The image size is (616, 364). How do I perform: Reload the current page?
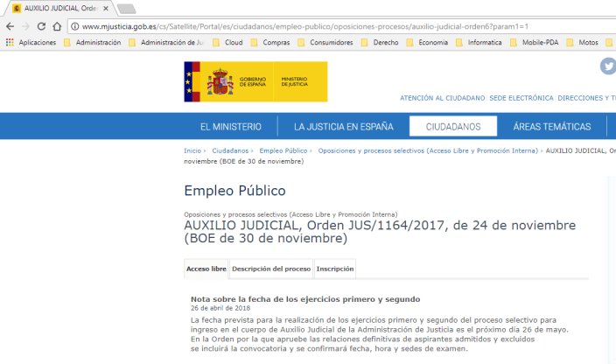42,26
